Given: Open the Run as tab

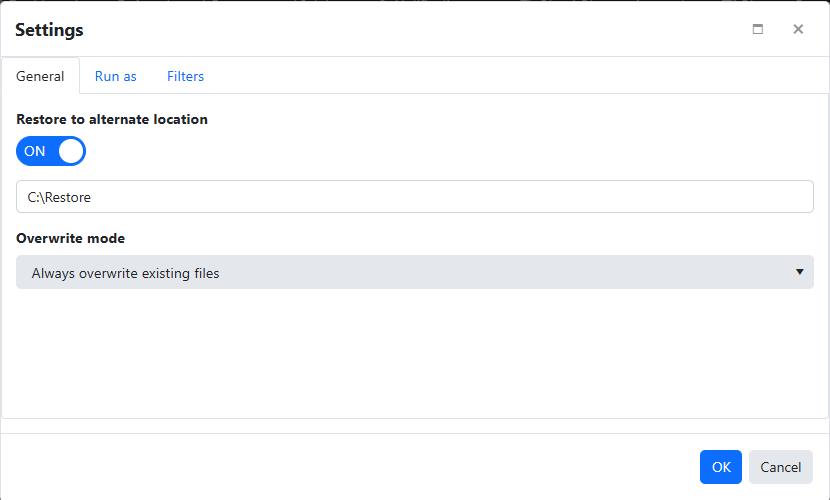Looking at the screenshot, I should [x=115, y=76].
